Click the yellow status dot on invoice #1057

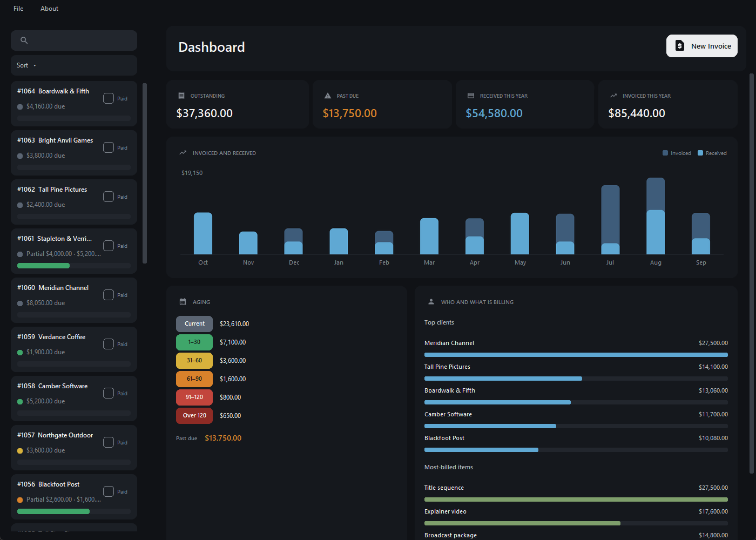tap(20, 451)
